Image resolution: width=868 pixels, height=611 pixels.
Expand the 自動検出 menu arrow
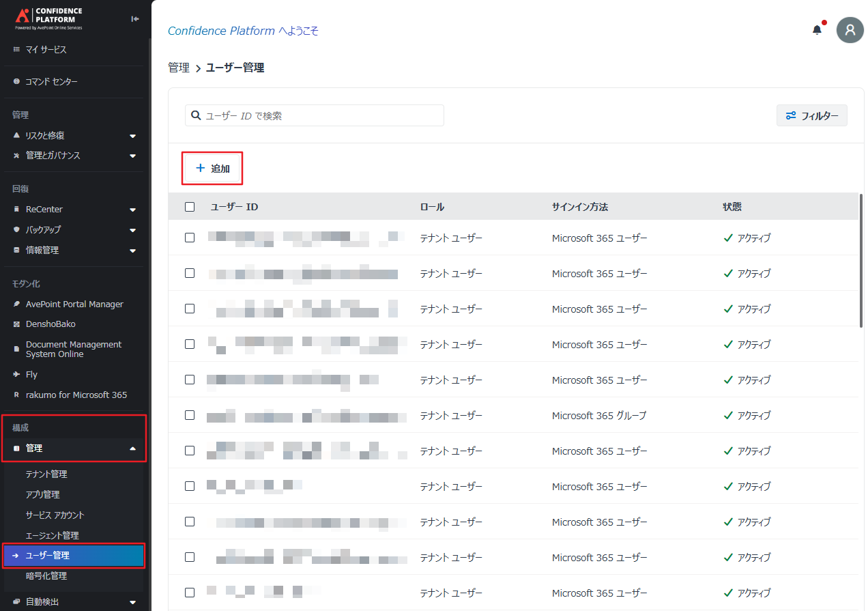(x=132, y=602)
